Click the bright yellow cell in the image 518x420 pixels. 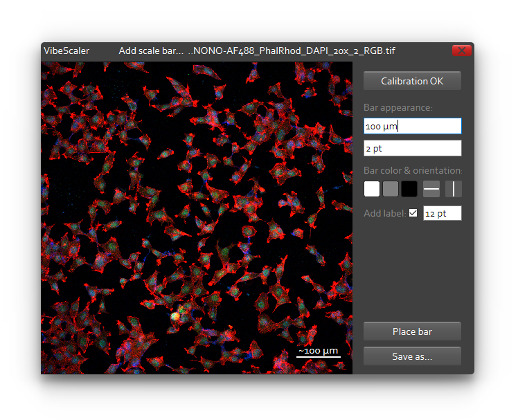175,316
